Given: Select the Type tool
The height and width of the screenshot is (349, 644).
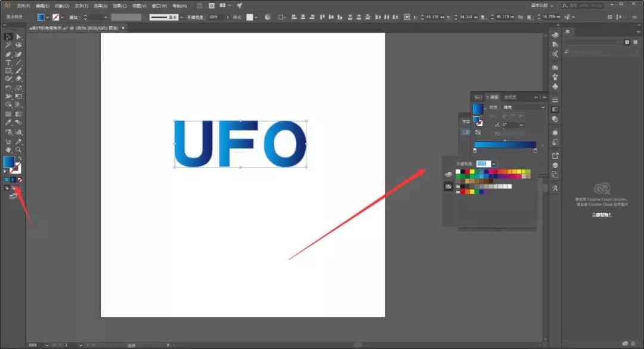Looking at the screenshot, I should (8, 63).
